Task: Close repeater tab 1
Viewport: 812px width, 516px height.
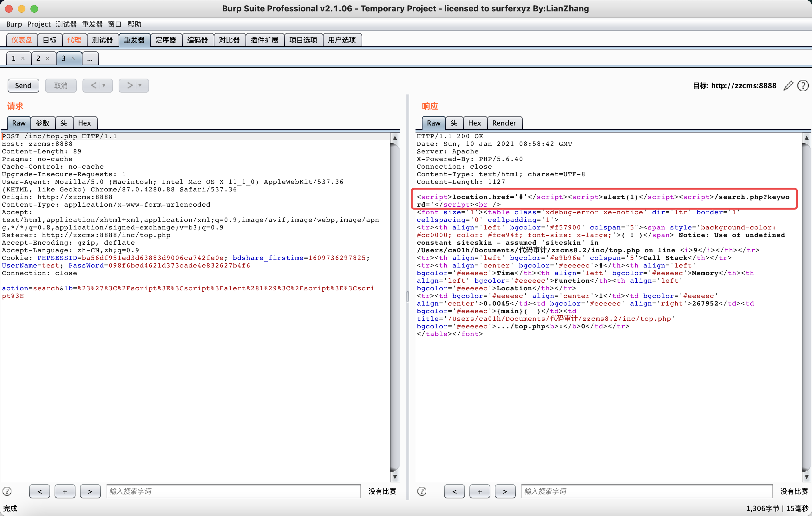Action: tap(23, 58)
